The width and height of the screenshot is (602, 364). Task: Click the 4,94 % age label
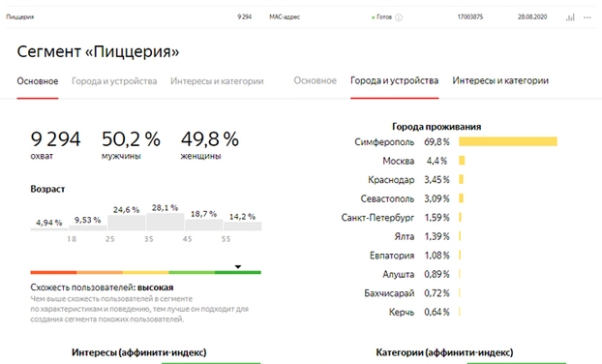click(48, 223)
